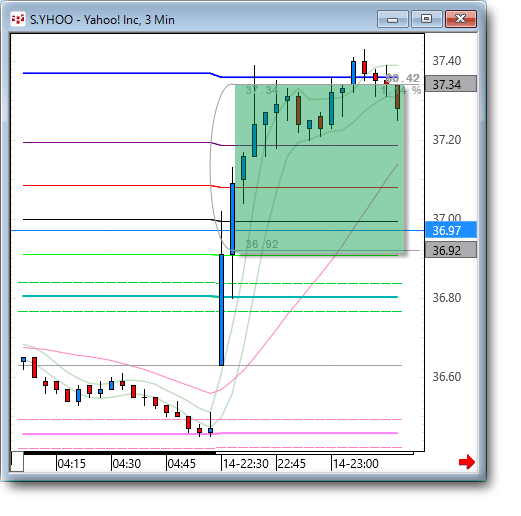The height and width of the screenshot is (516, 521).
Task: Click the blue 36.97 current price label
Action: click(451, 230)
